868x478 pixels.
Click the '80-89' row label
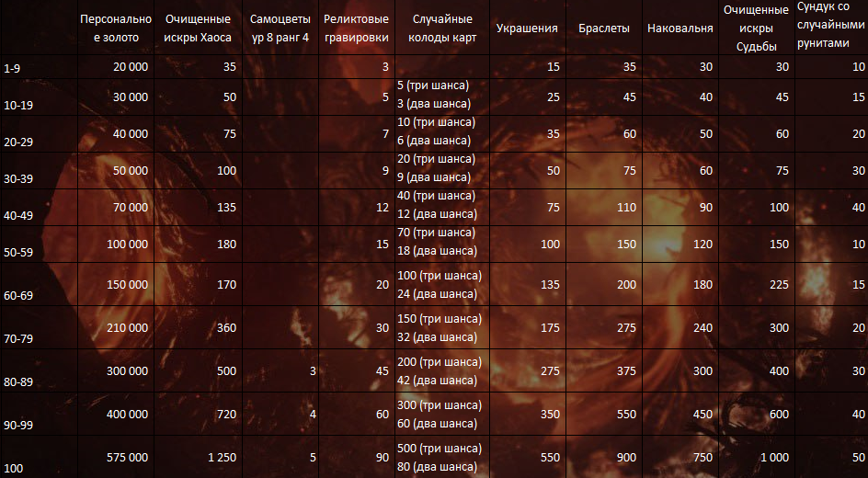(x=17, y=381)
